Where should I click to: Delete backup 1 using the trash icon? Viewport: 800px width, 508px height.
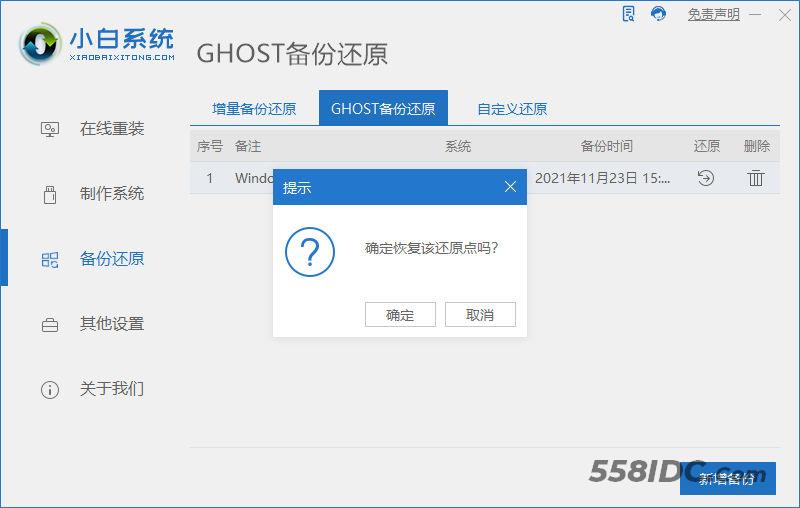coord(756,178)
